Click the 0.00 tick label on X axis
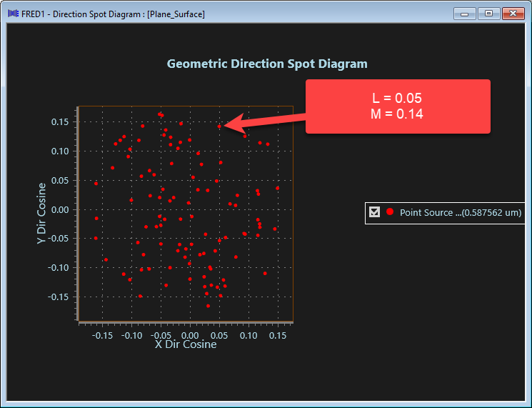This screenshot has width=532, height=408. click(x=190, y=334)
